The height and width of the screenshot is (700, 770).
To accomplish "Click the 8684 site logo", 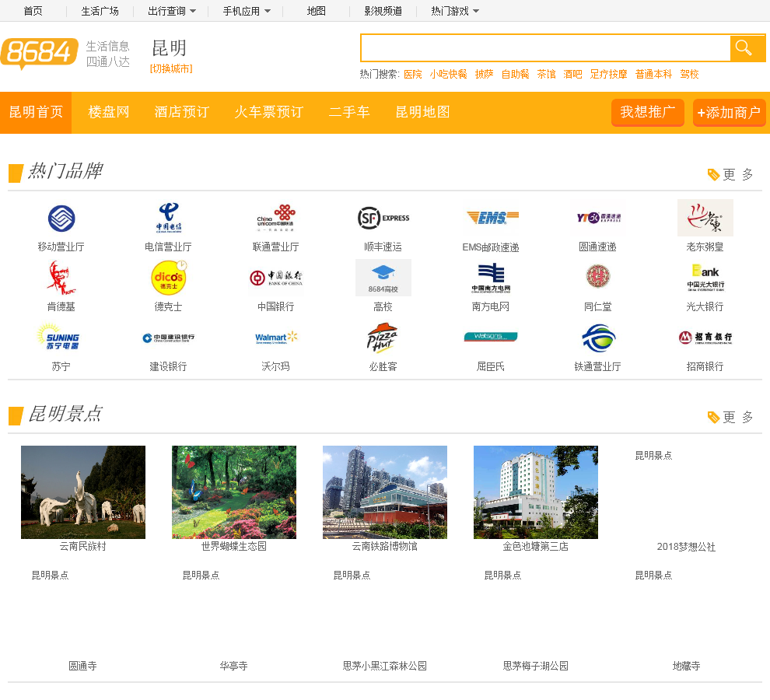I will click(x=40, y=53).
